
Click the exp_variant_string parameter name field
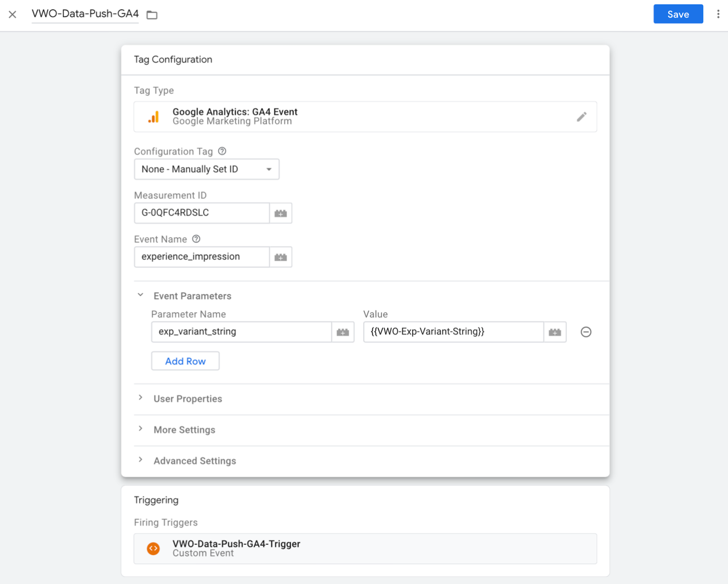tap(241, 332)
